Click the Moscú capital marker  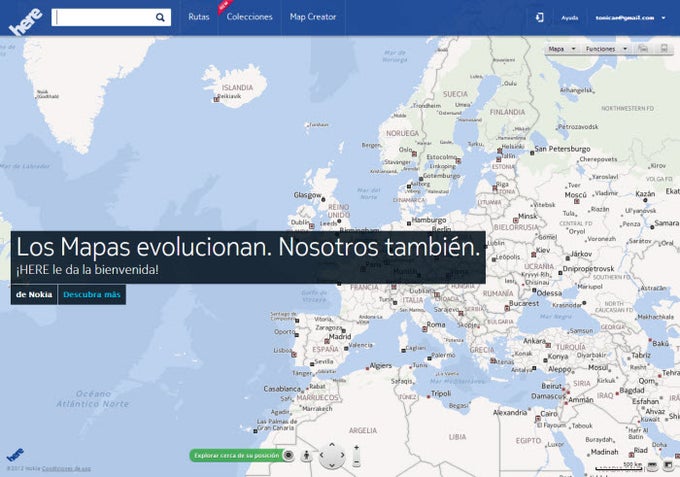click(577, 202)
